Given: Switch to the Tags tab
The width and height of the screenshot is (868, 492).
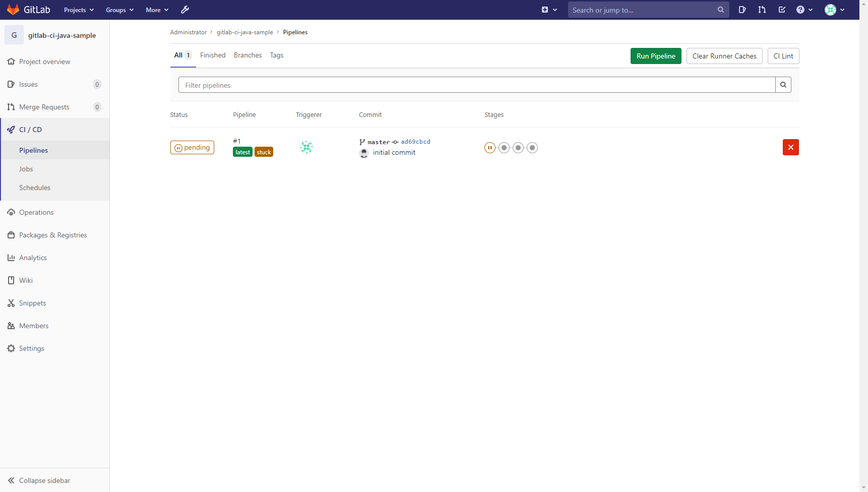Looking at the screenshot, I should [277, 55].
